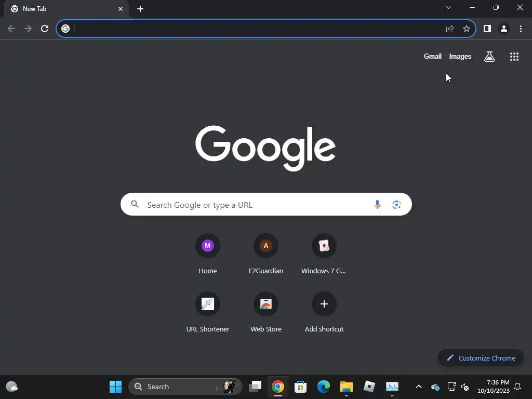Open the Windows 7 G... shortcut
Image resolution: width=532 pixels, height=399 pixels.
[324, 254]
